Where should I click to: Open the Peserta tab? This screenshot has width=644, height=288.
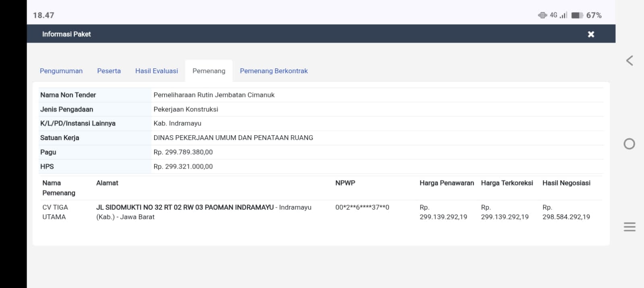point(109,71)
